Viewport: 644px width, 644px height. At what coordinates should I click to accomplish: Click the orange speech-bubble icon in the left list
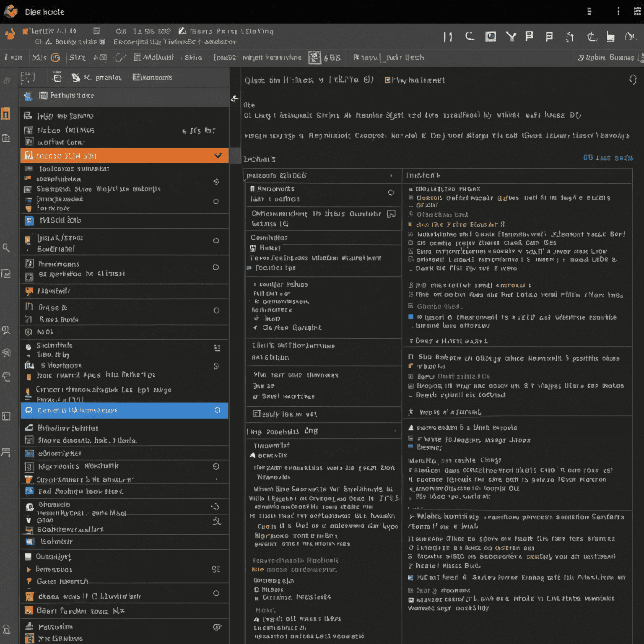(x=29, y=291)
